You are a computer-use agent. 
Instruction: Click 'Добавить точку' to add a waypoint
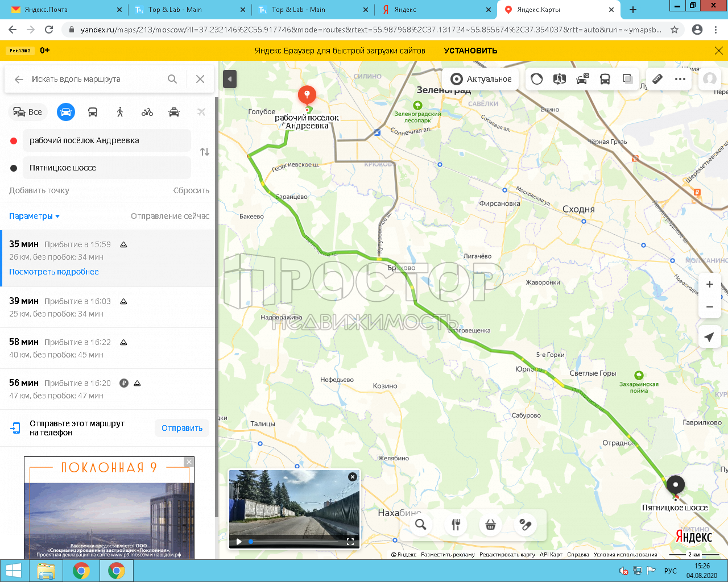[39, 190]
